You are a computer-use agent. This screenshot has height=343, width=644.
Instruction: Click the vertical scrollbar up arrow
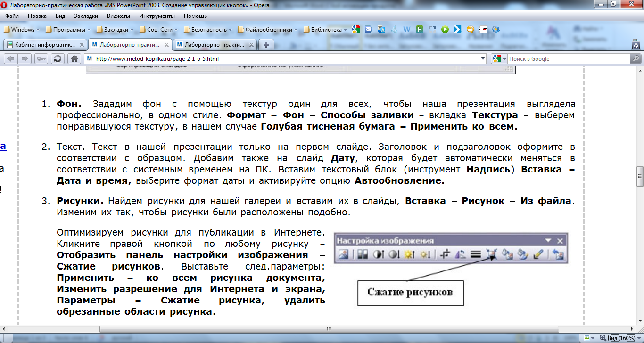[640, 71]
